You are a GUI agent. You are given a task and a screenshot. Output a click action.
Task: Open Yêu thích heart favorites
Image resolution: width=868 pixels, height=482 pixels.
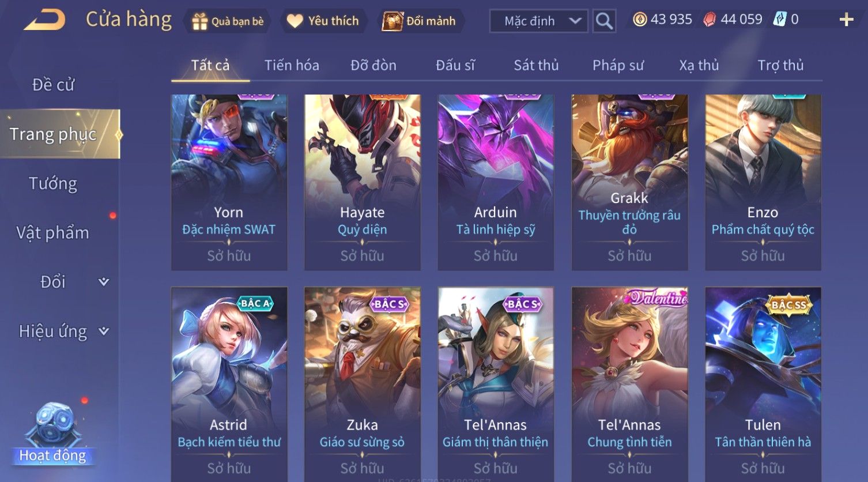point(295,21)
